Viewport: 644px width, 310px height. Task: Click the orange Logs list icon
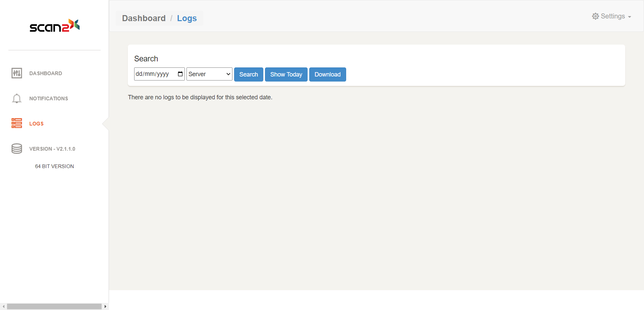pos(17,123)
